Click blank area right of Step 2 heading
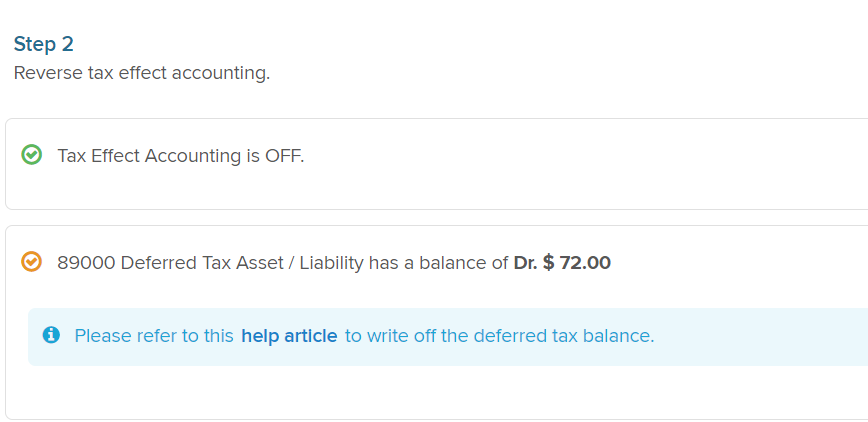Screen dimensions: 868x422 pos(443,44)
